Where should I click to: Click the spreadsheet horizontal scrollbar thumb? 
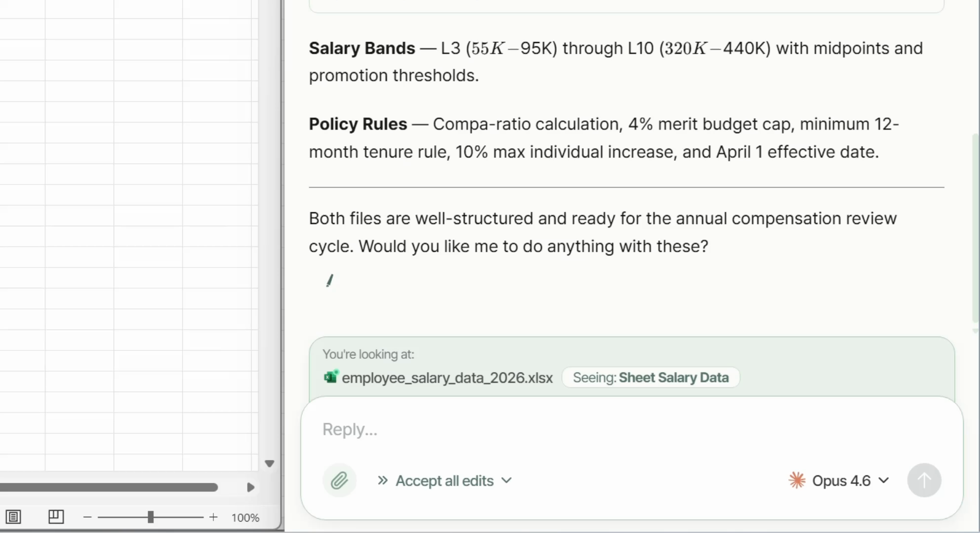tap(109, 488)
